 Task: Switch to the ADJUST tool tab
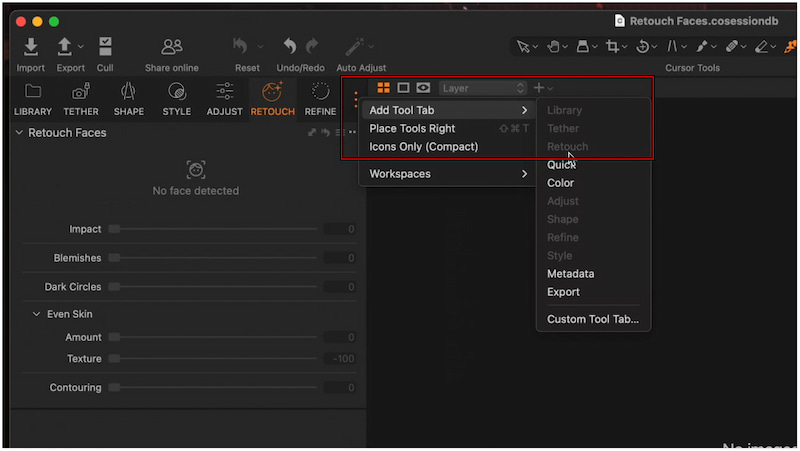pos(224,99)
